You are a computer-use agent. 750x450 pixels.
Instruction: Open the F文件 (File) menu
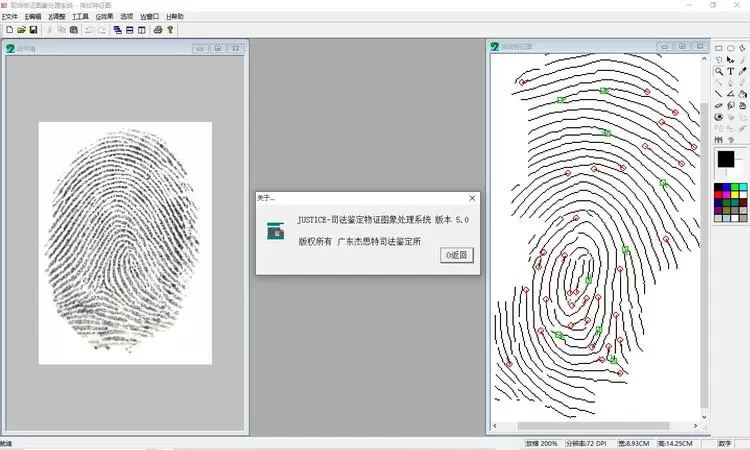10,17
